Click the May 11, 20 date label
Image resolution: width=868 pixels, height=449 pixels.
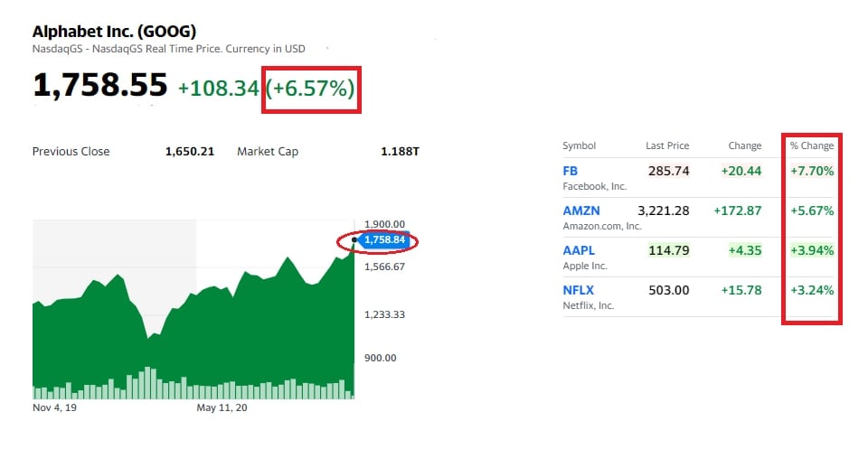(x=222, y=407)
